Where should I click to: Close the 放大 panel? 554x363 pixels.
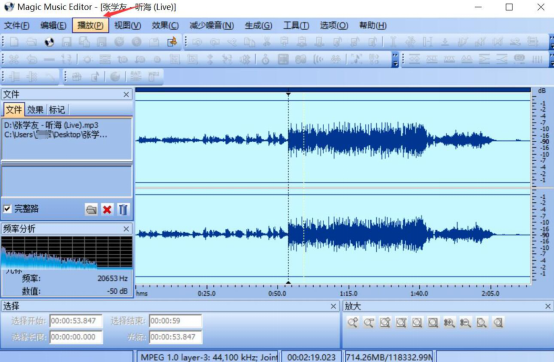coord(548,306)
